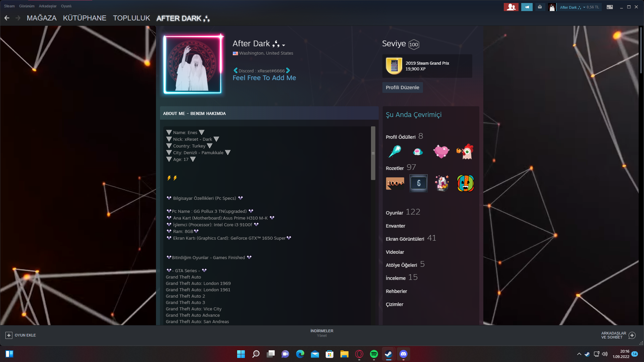The width and height of the screenshot is (644, 362).
Task: Open Ekran Görüntüleri screenshots link
Action: pos(411,238)
